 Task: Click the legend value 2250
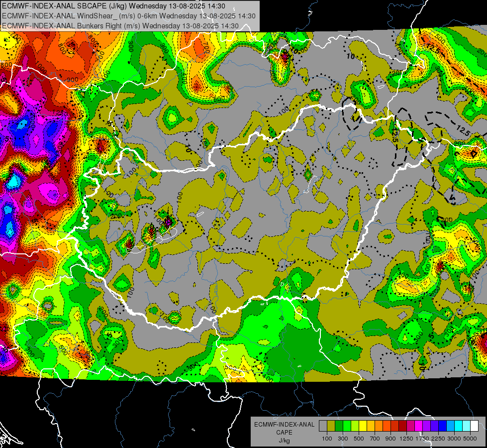click(x=439, y=439)
